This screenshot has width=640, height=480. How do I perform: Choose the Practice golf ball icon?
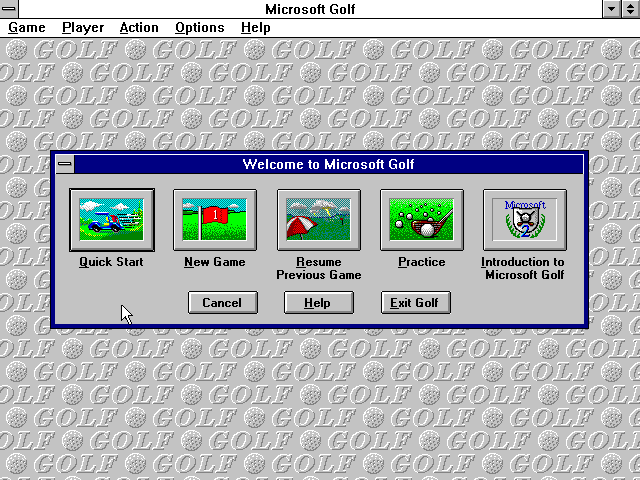pos(421,220)
